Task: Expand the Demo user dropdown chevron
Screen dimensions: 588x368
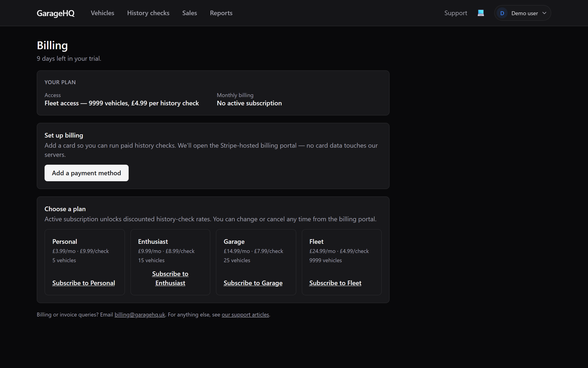Action: 544,13
